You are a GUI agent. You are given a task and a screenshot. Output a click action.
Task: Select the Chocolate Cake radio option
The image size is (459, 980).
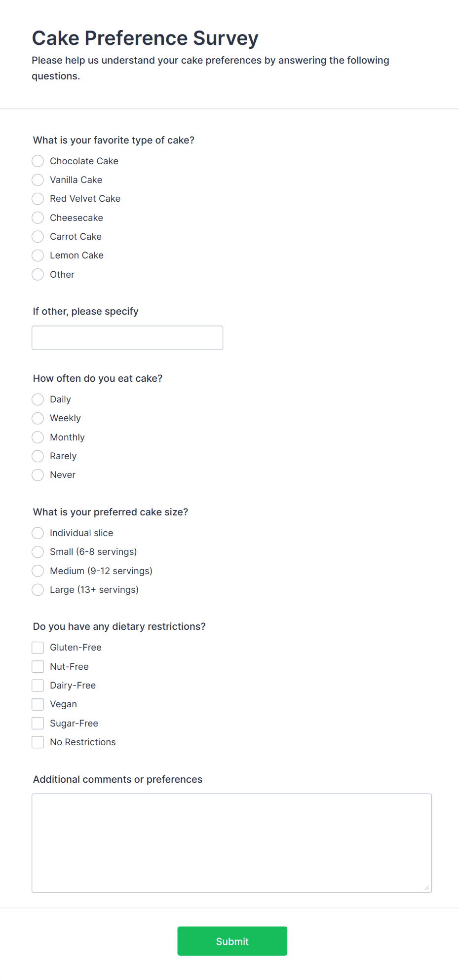[38, 161]
